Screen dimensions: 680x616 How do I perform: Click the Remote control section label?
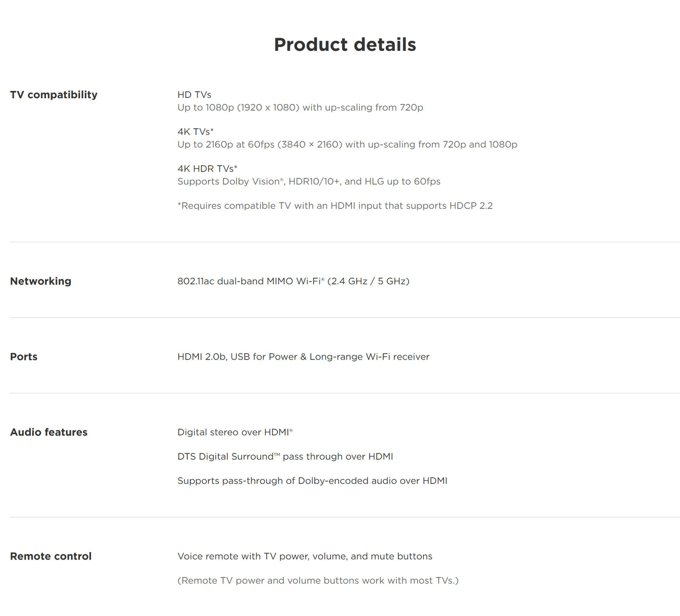(x=50, y=556)
